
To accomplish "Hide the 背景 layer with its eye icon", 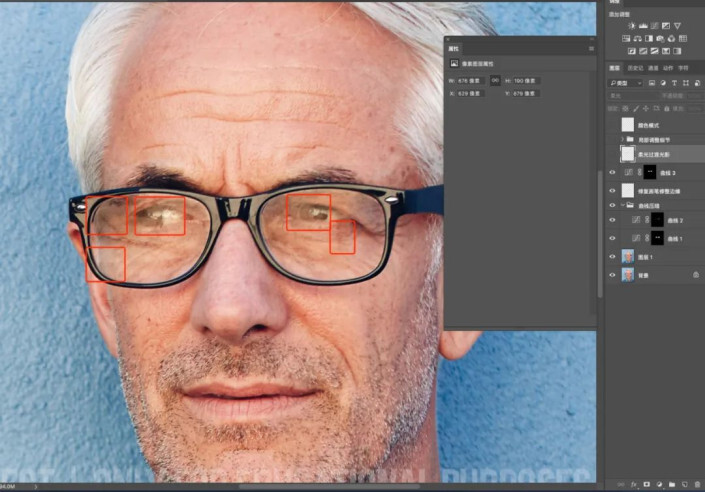I will [x=613, y=274].
